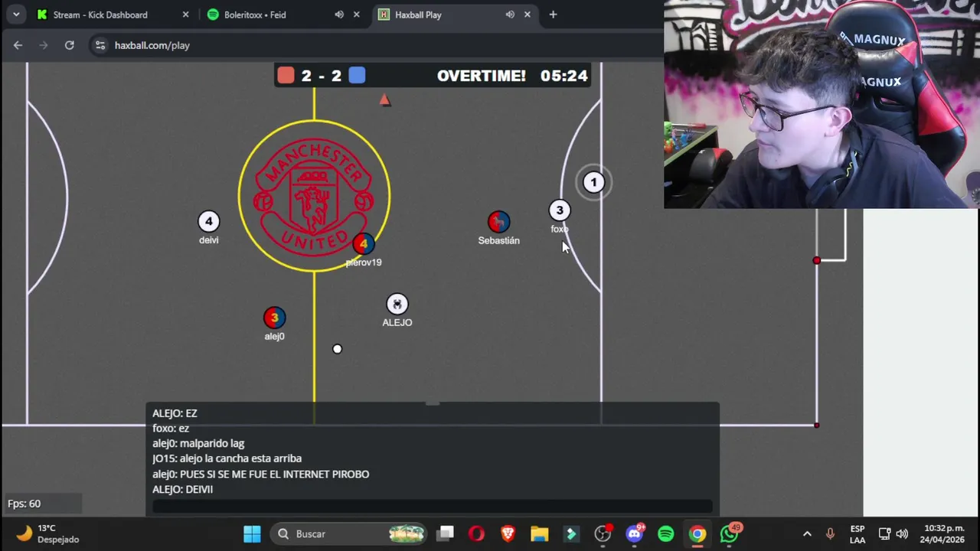The width and height of the screenshot is (980, 551).
Task: Click chat message 'foxo: ez'
Action: [x=171, y=429]
